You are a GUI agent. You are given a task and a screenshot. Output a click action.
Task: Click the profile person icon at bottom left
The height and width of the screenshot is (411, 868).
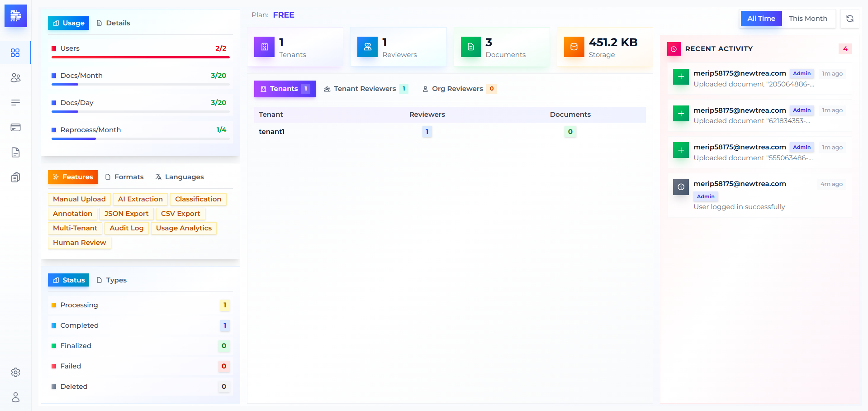click(16, 397)
